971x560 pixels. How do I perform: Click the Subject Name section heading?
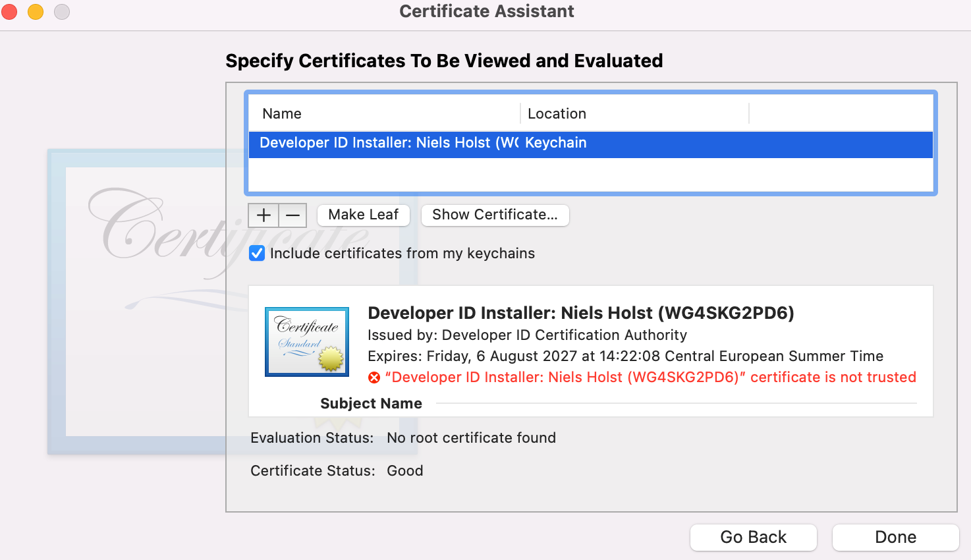click(371, 403)
